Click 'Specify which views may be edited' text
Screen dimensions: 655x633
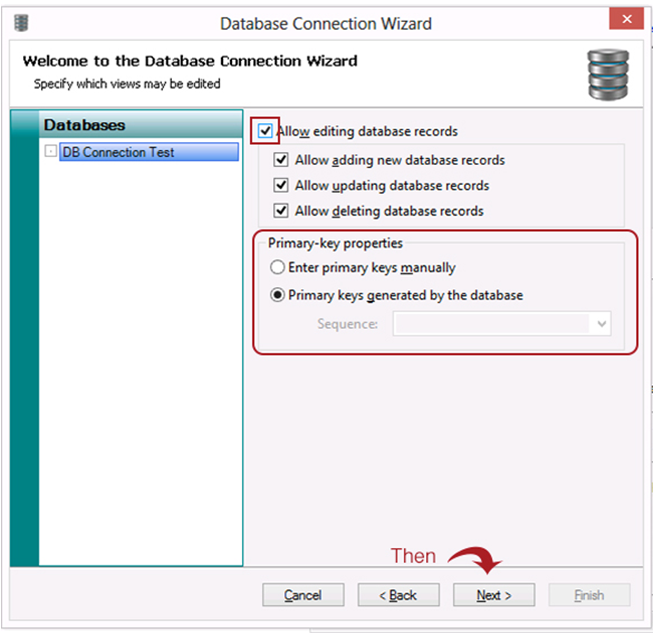[127, 84]
